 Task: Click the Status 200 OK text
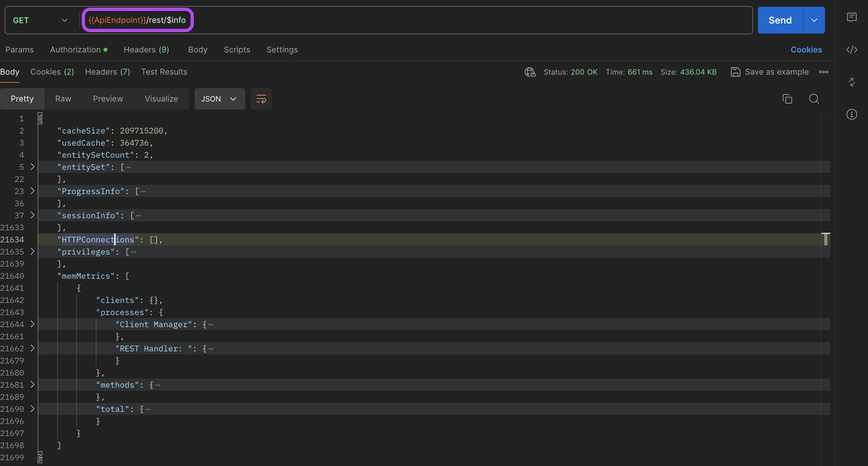tap(570, 72)
